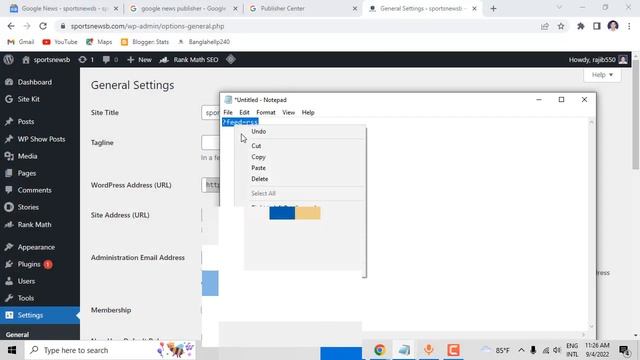Go back using browser back arrow

pyautogui.click(x=11, y=26)
